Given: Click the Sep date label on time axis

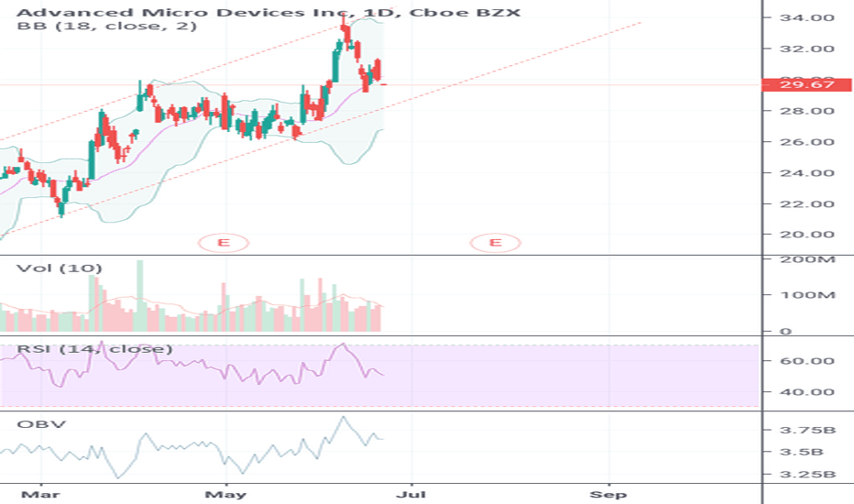Looking at the screenshot, I should [x=608, y=495].
